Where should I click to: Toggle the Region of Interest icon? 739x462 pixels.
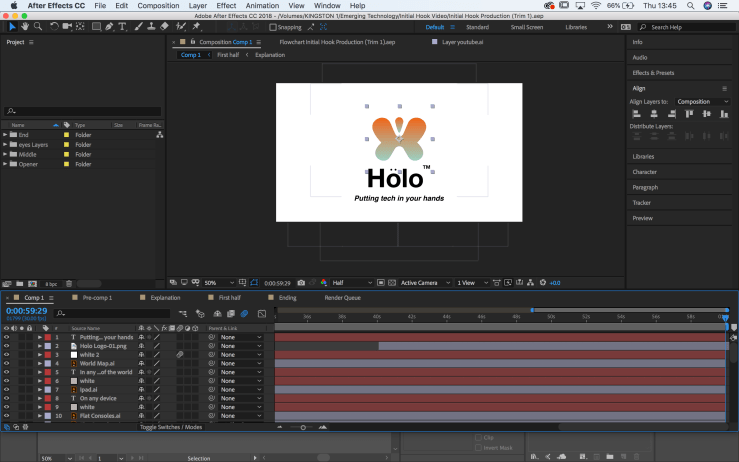point(381,283)
